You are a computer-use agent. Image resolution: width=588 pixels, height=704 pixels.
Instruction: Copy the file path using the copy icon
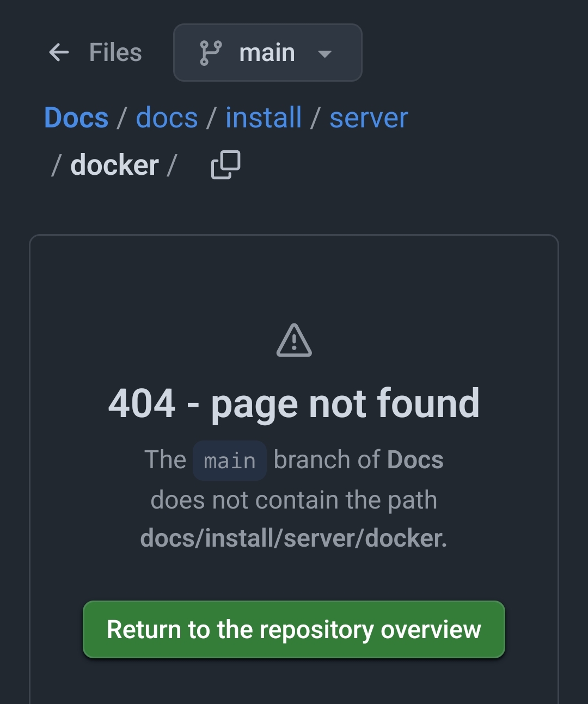click(x=225, y=165)
